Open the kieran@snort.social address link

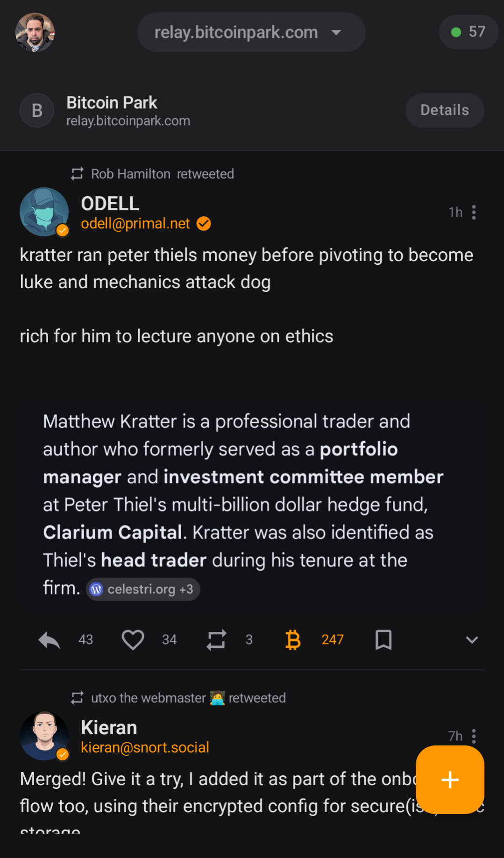click(145, 748)
